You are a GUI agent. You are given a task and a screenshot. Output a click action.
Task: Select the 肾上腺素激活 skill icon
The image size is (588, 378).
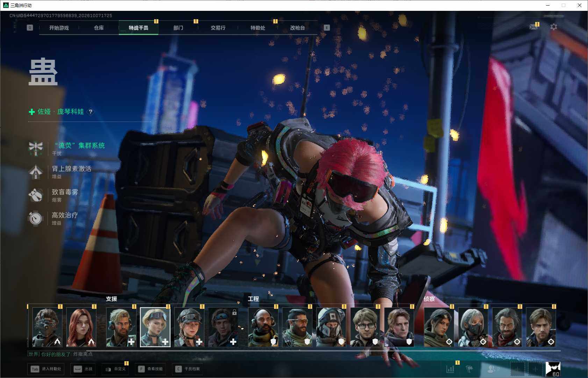36,172
